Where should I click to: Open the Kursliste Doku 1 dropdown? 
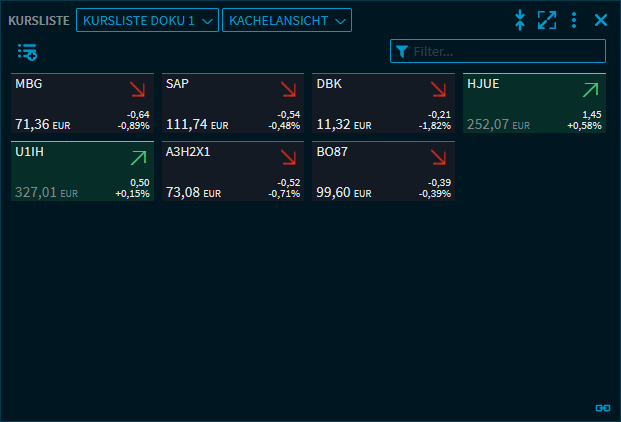coord(147,20)
